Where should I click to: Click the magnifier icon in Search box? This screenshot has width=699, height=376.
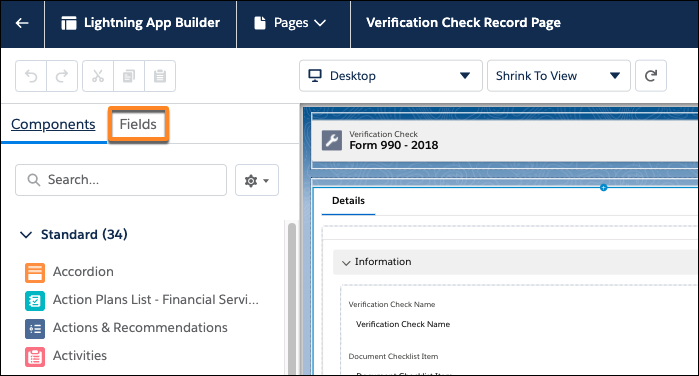pyautogui.click(x=33, y=180)
